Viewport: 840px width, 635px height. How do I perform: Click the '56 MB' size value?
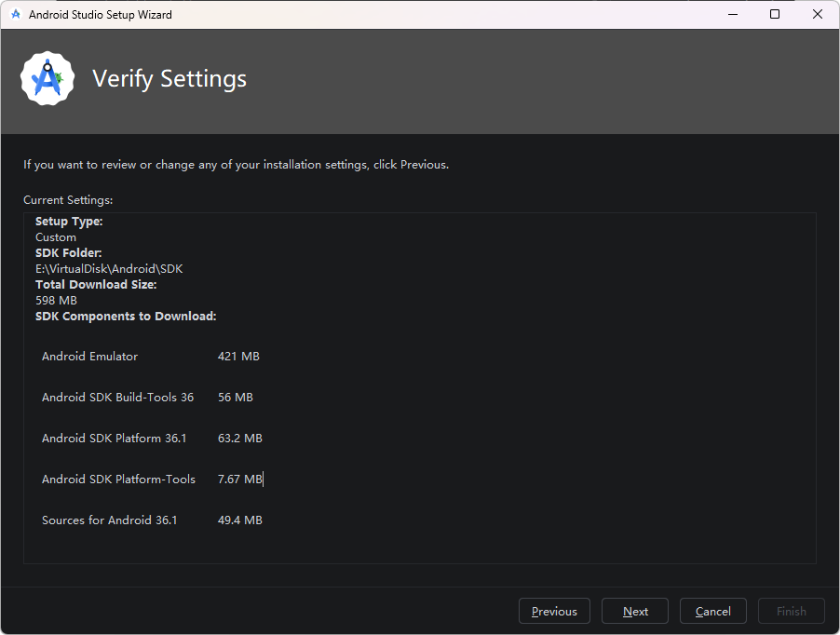tap(236, 398)
